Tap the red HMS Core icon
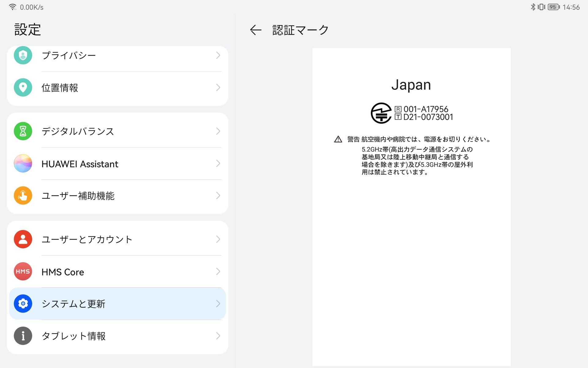The height and width of the screenshot is (368, 588). (23, 271)
